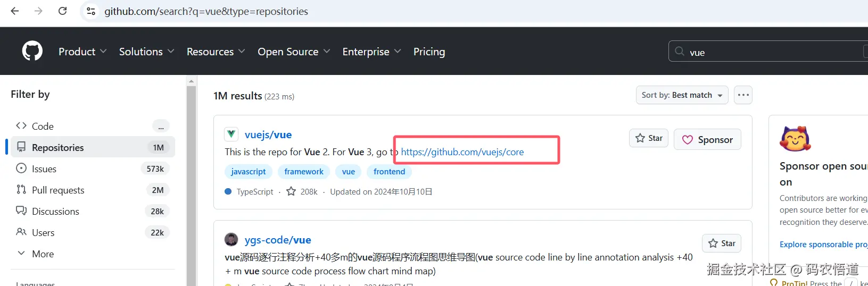
Task: Click the Filter by heading
Action: coord(30,94)
